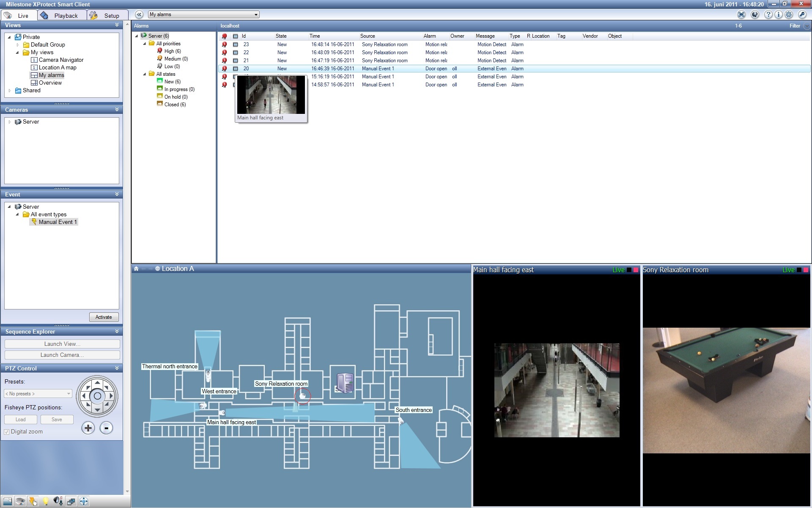Click the Sony Relaxation room live video

(726, 390)
